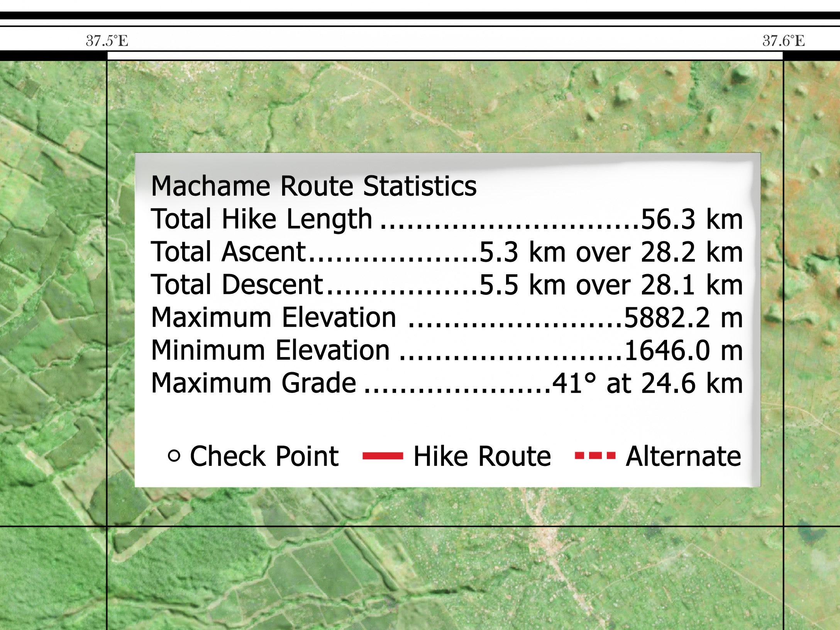840x630 pixels.
Task: Select the Machame Route Statistics title
Action: click(313, 186)
